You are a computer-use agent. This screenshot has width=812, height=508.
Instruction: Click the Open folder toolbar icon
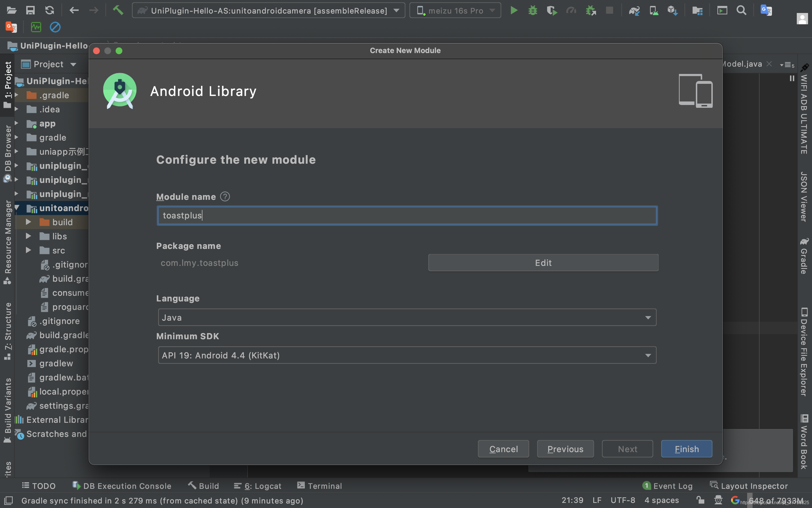[11, 10]
